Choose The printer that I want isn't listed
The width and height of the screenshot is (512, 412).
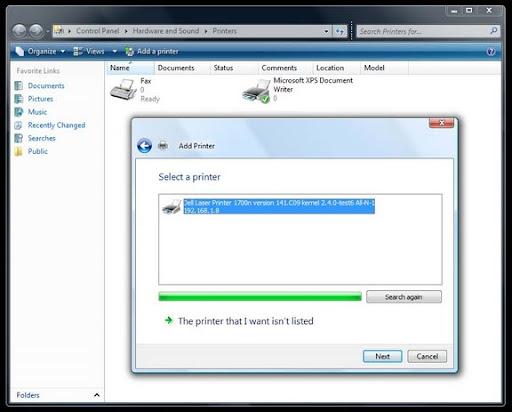tap(246, 321)
